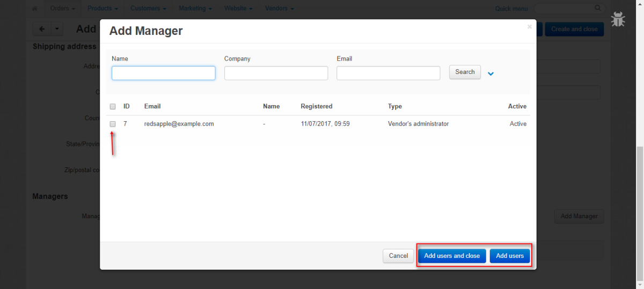Click Add users and close
The width and height of the screenshot is (644, 289).
[x=452, y=256]
